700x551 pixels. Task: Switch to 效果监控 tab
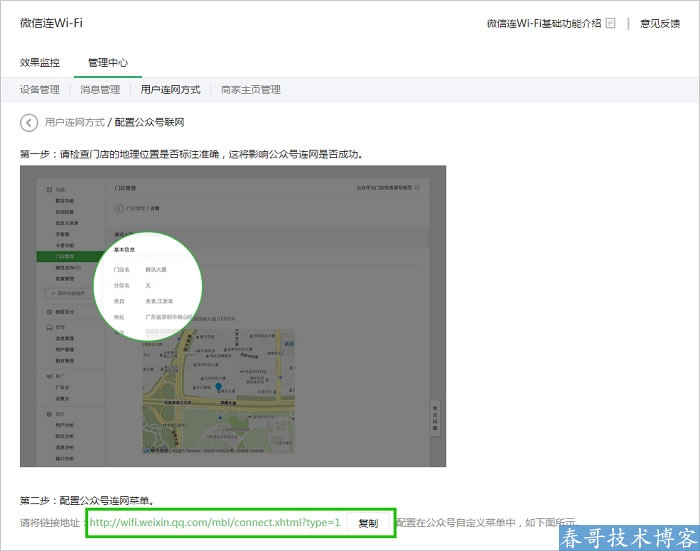click(40, 63)
